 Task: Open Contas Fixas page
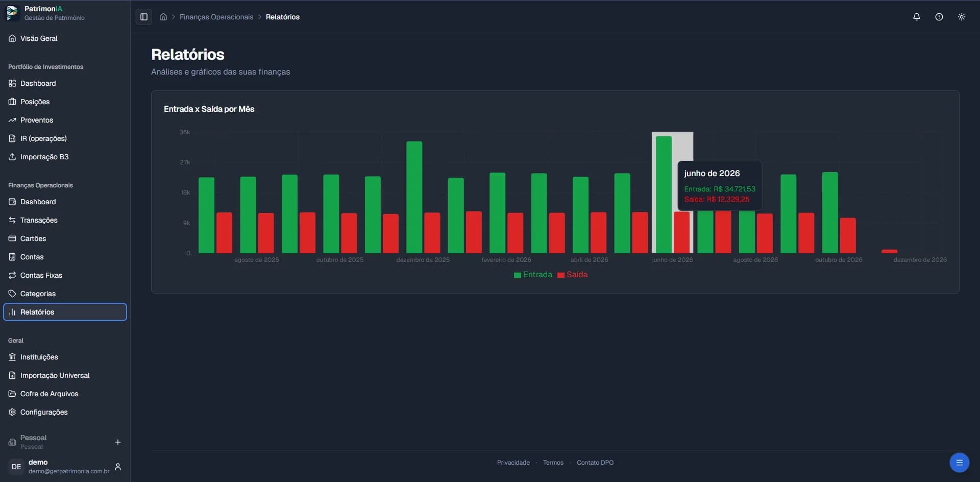[x=65, y=275]
